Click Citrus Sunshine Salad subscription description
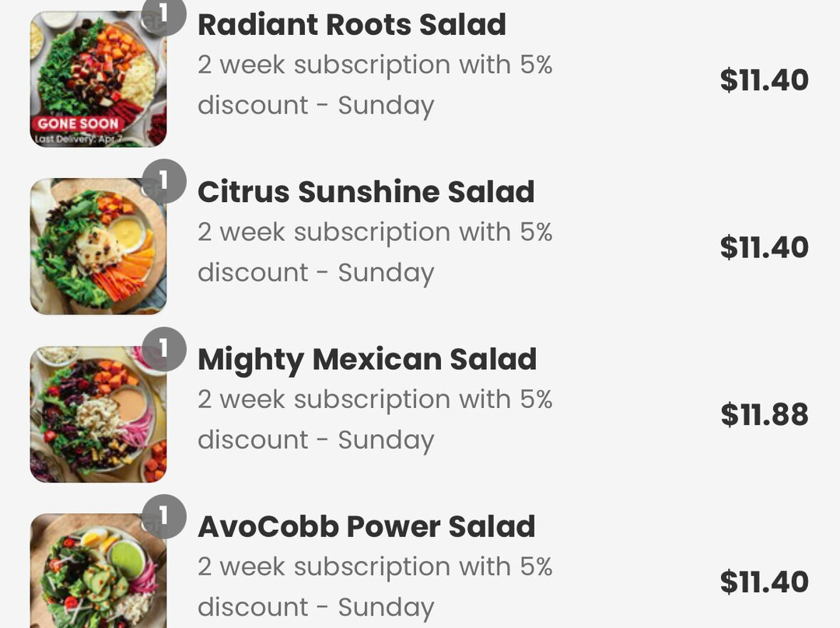 tap(375, 253)
